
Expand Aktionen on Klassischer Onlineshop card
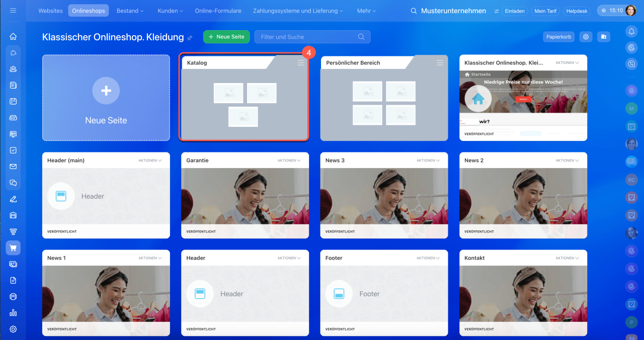tap(568, 63)
